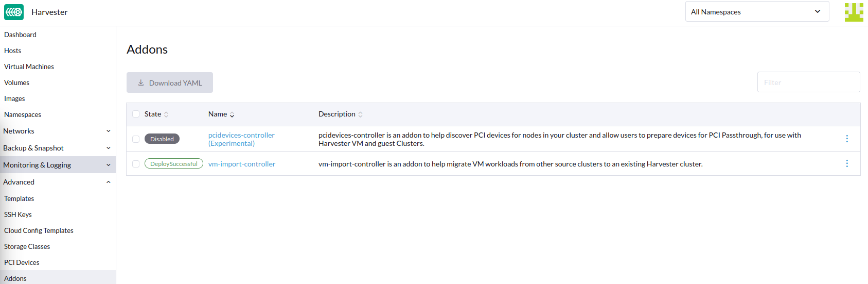Collapse the Advanced sidebar section
The width and height of the screenshot is (868, 284).
point(58,182)
